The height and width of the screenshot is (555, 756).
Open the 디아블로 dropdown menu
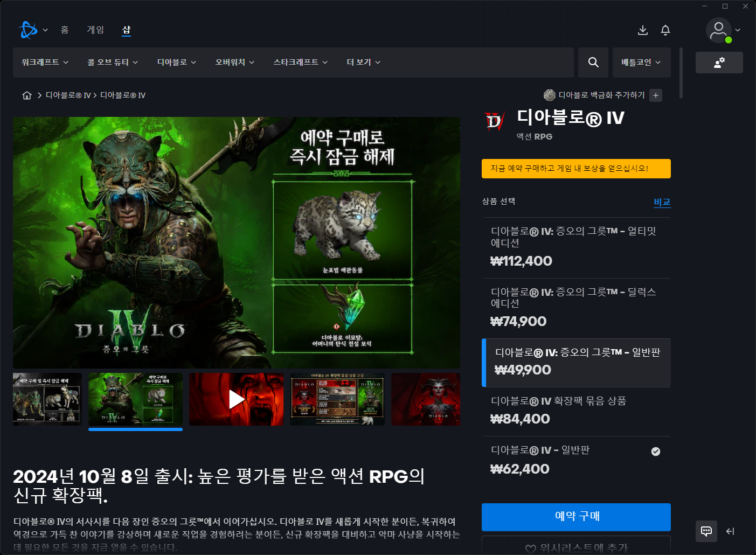coord(177,63)
